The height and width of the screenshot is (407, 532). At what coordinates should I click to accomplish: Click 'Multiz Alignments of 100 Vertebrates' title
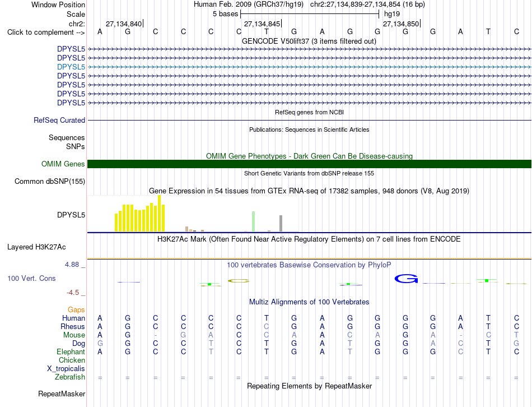[309, 302]
